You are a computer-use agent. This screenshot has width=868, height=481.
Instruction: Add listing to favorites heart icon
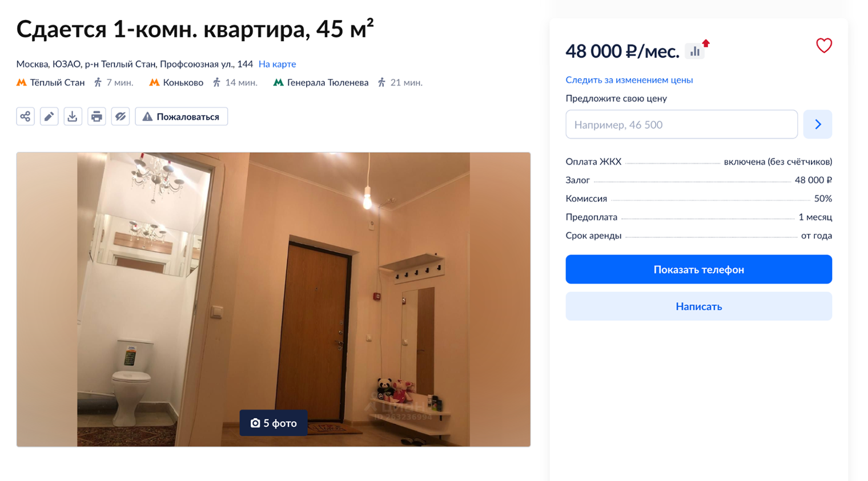point(823,46)
